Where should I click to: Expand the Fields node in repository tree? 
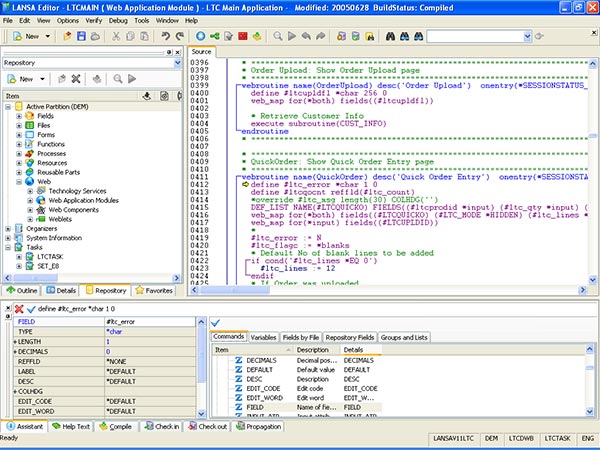click(19, 117)
